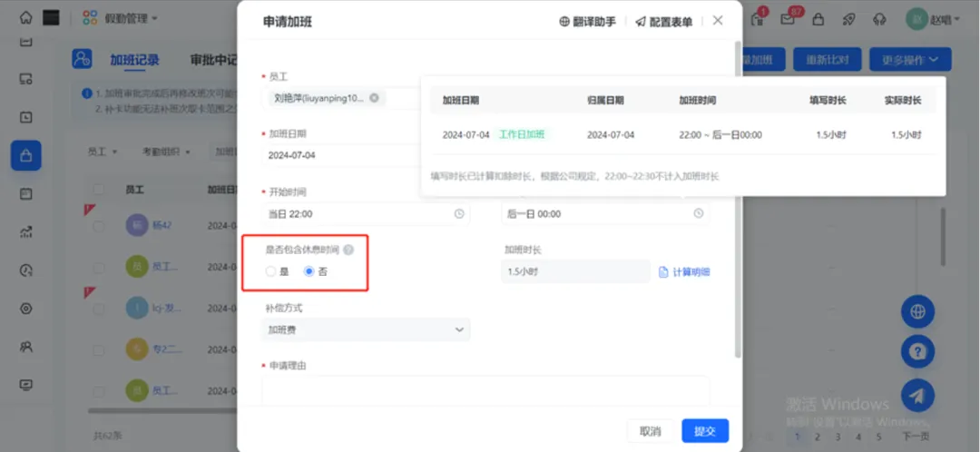
Task: Click the 22:00 ~ 后一日00:00 cell in popup
Action: tap(720, 135)
